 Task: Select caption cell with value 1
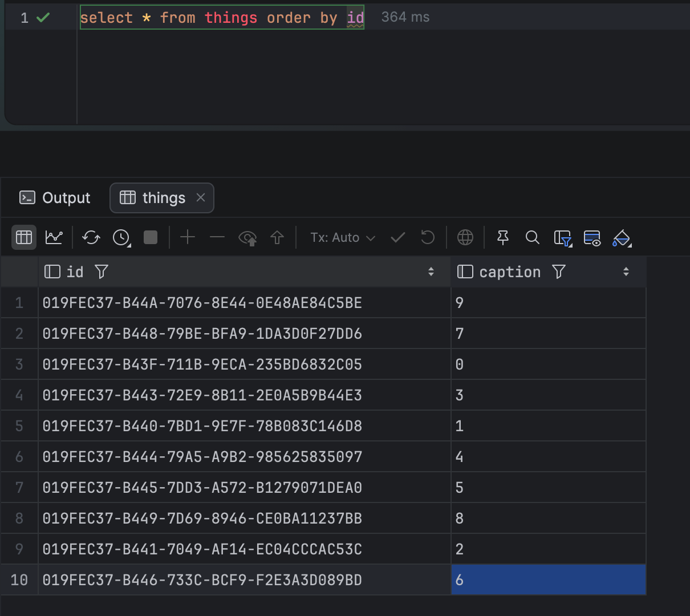(549, 426)
